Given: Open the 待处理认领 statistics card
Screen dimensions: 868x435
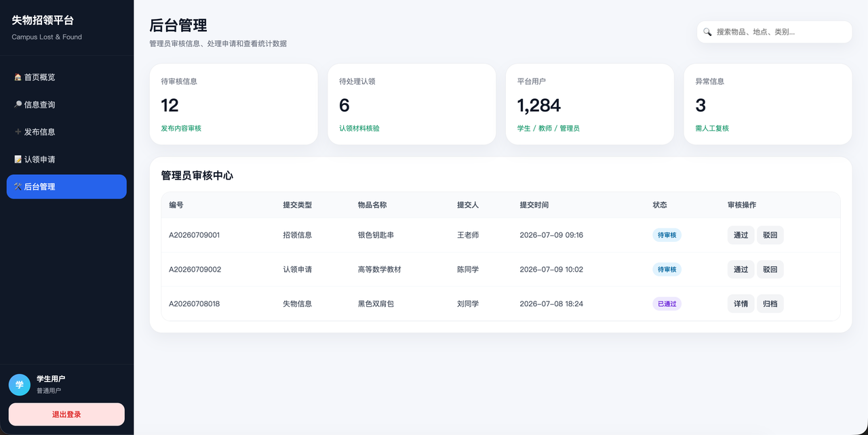Looking at the screenshot, I should tap(412, 104).
